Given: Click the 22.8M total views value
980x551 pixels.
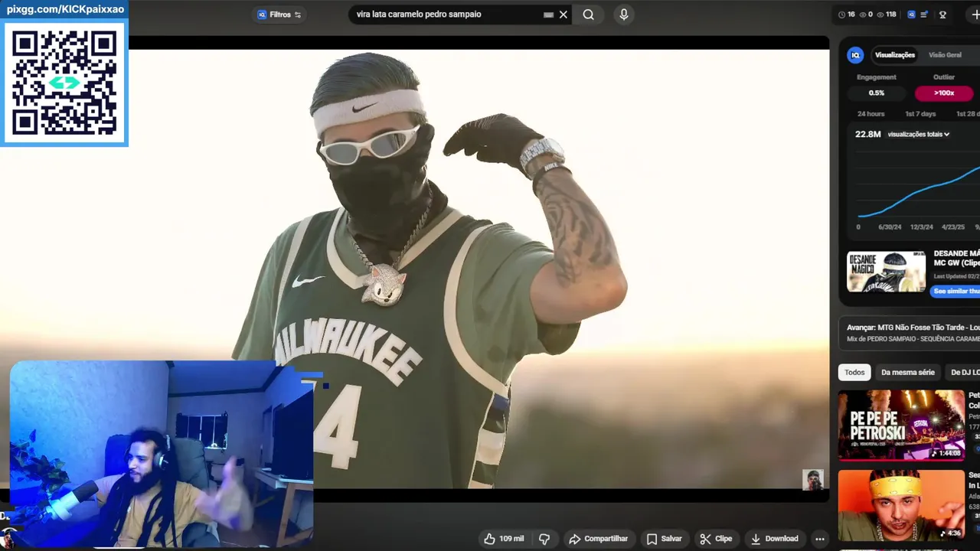Looking at the screenshot, I should (868, 134).
